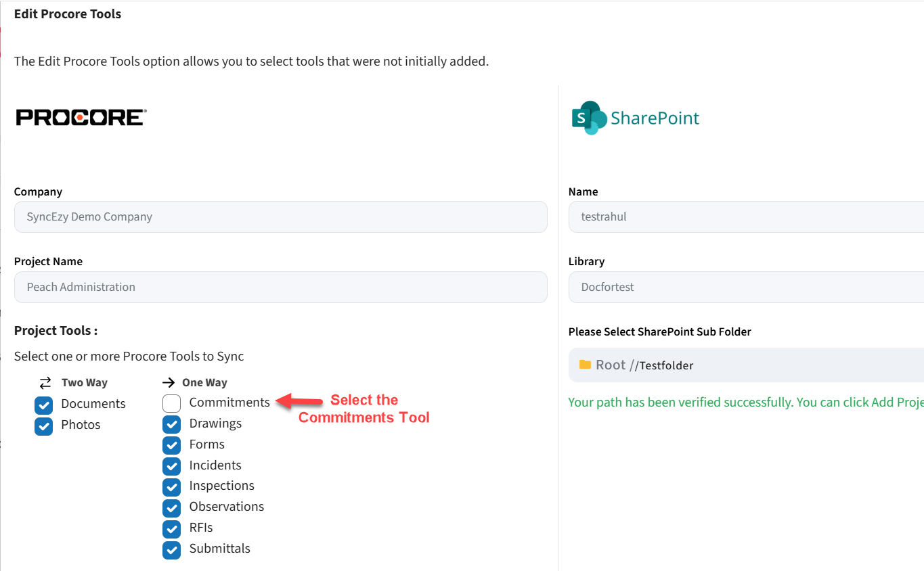Toggle the Drawings checkbox
This screenshot has height=571, width=924.
point(172,424)
